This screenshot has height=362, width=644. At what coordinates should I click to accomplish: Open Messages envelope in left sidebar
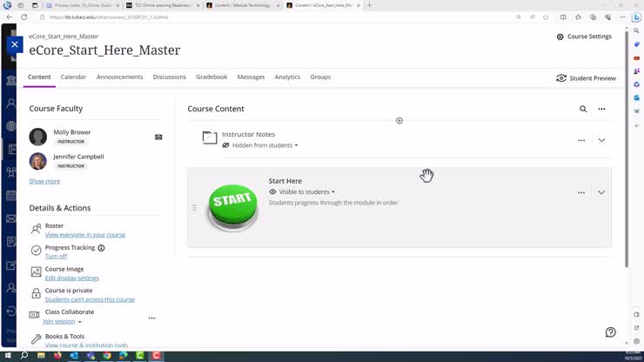(11, 218)
